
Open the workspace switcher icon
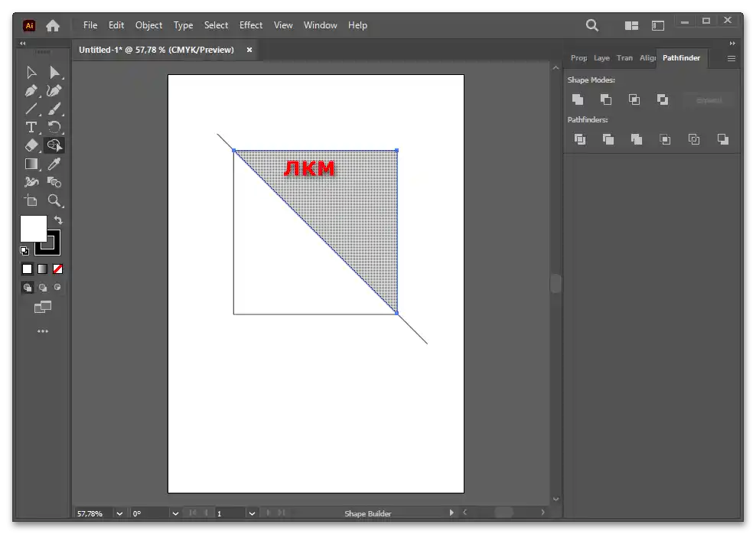click(658, 25)
